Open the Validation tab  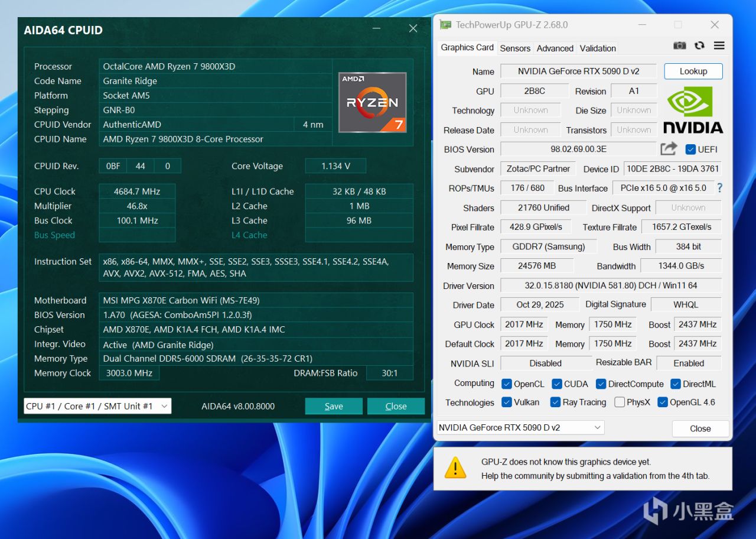coord(598,48)
